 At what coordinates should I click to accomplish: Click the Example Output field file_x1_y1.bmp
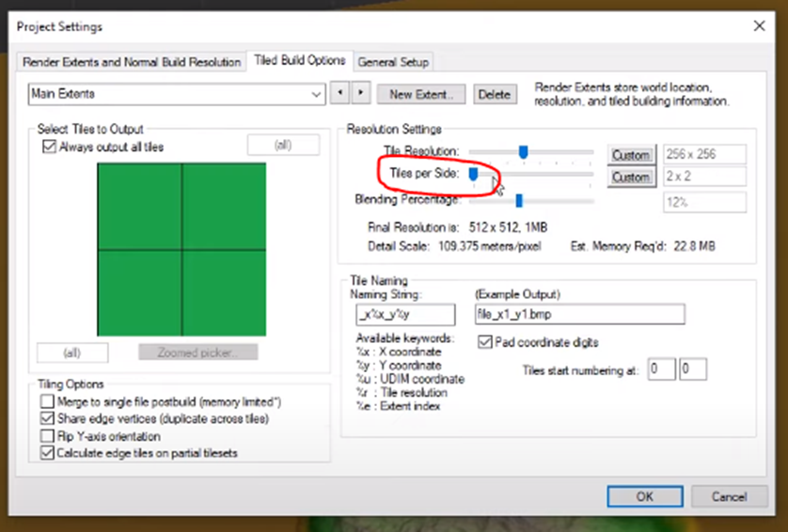click(x=579, y=314)
